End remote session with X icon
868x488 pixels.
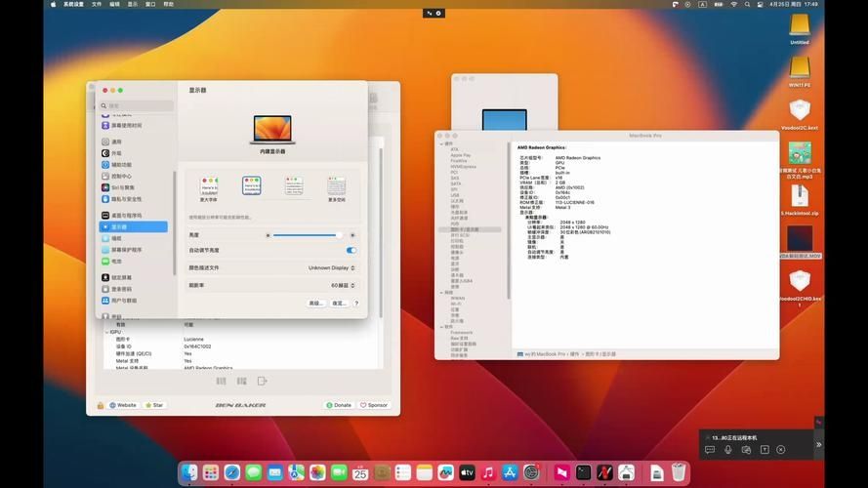tap(780, 450)
